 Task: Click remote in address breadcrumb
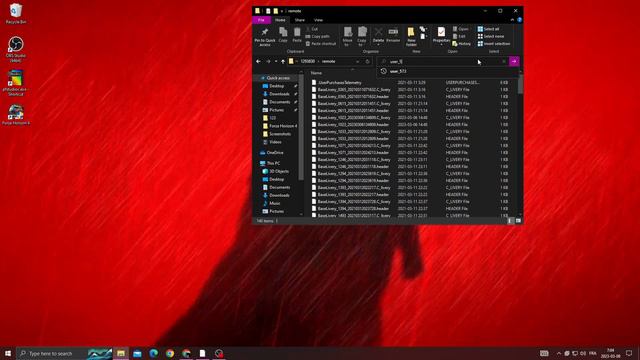pos(329,61)
